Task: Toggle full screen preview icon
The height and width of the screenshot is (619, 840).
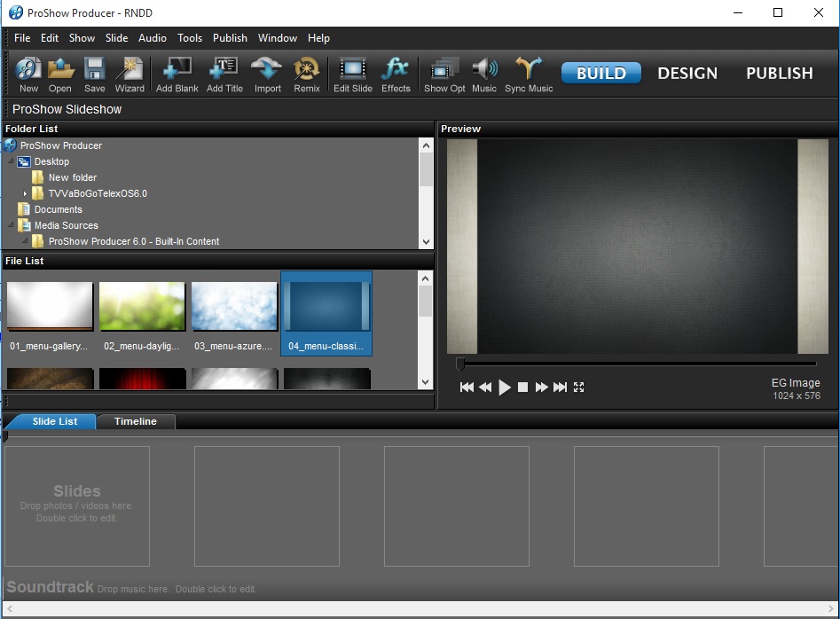Action: (x=578, y=388)
